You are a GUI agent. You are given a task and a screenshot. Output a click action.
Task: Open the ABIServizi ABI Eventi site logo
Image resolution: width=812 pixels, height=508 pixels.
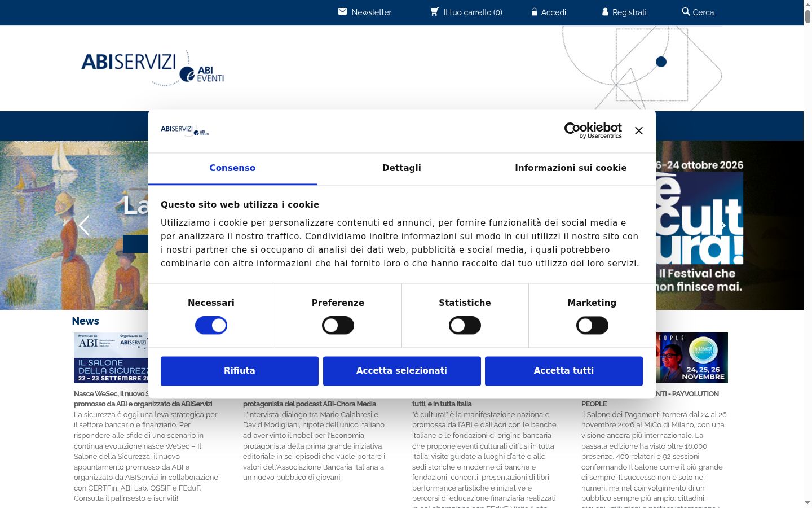153,68
